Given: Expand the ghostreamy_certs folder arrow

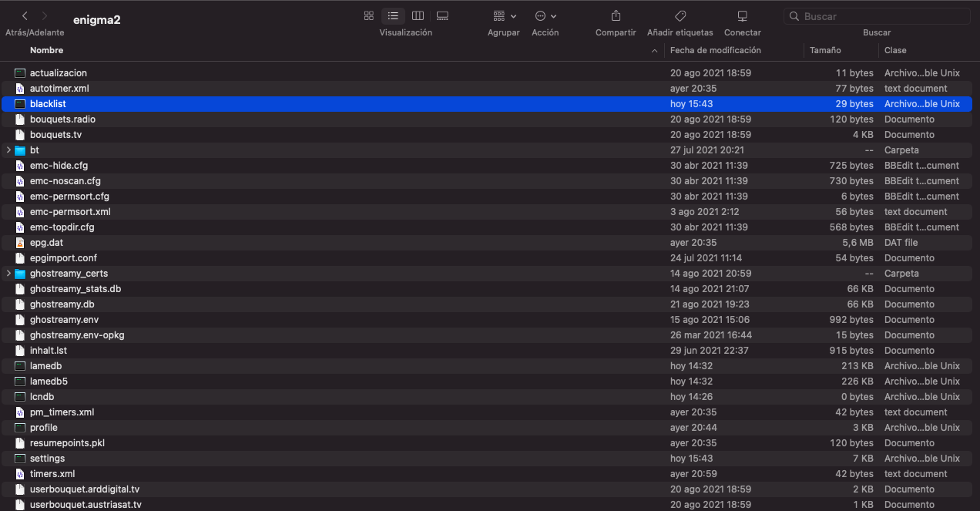Looking at the screenshot, I should (8, 274).
